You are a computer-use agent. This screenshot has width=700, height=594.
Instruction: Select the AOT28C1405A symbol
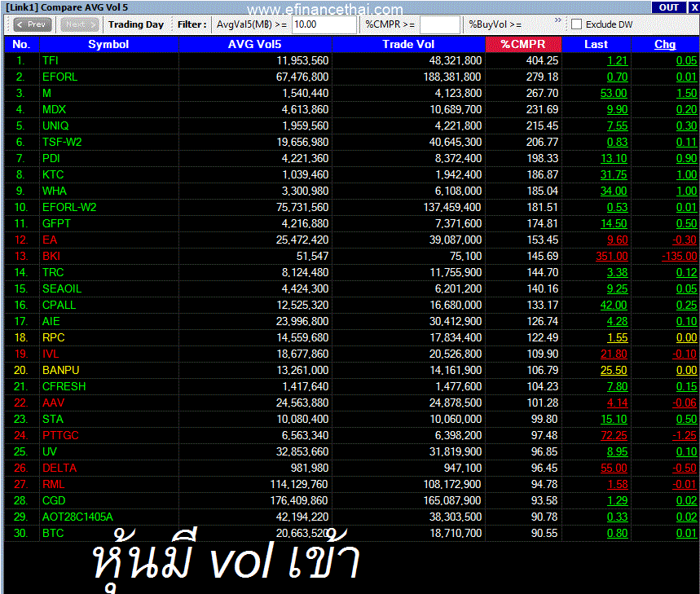pos(77,517)
